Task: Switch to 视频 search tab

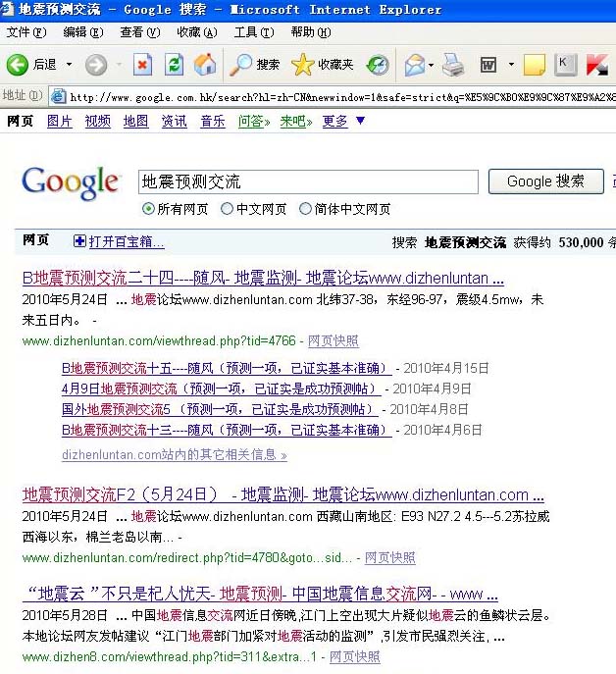Action: click(x=97, y=122)
